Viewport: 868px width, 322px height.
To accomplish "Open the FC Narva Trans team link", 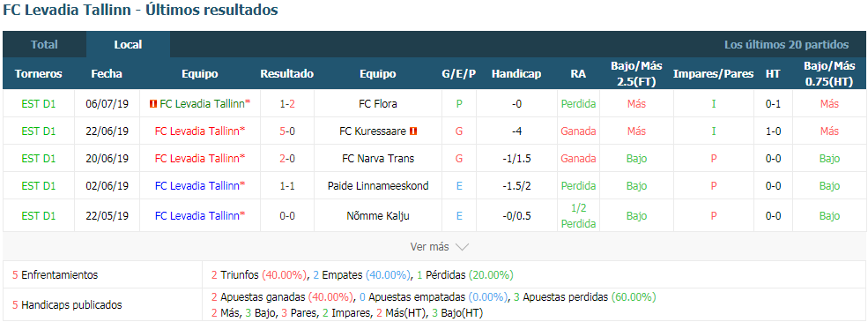I will [x=378, y=159].
